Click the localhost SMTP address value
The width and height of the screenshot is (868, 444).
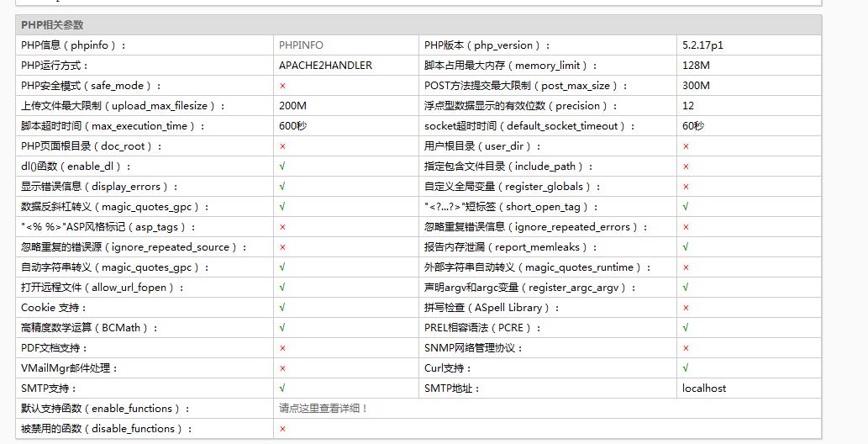click(704, 388)
